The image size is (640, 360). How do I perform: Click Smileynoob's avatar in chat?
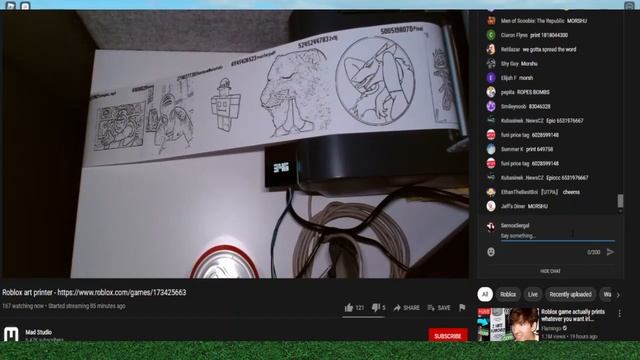click(491, 106)
